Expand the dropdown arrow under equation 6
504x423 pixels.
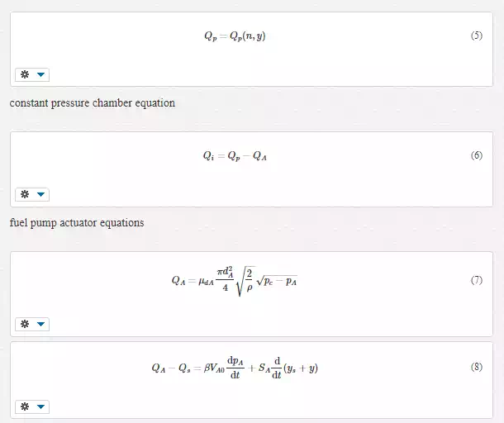click(x=40, y=194)
